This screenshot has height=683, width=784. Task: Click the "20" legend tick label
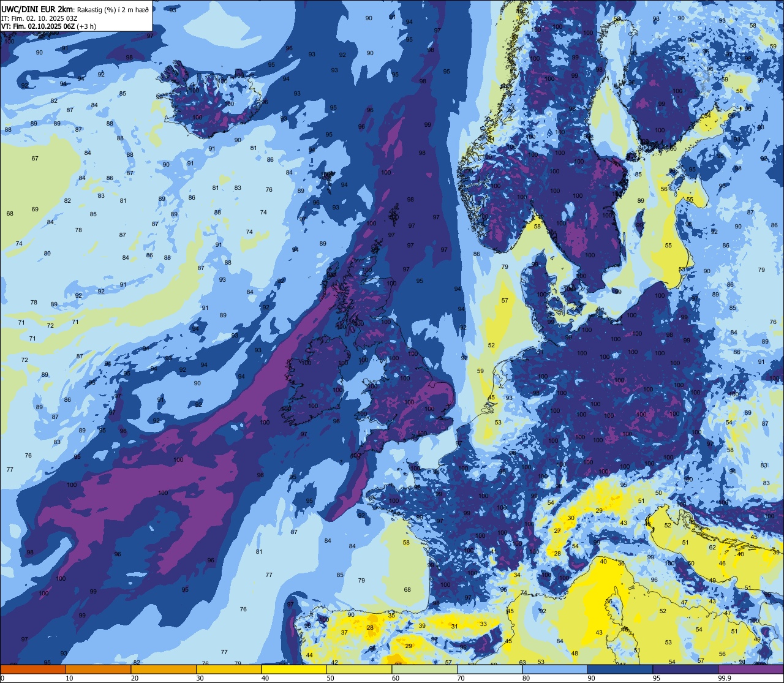(135, 678)
